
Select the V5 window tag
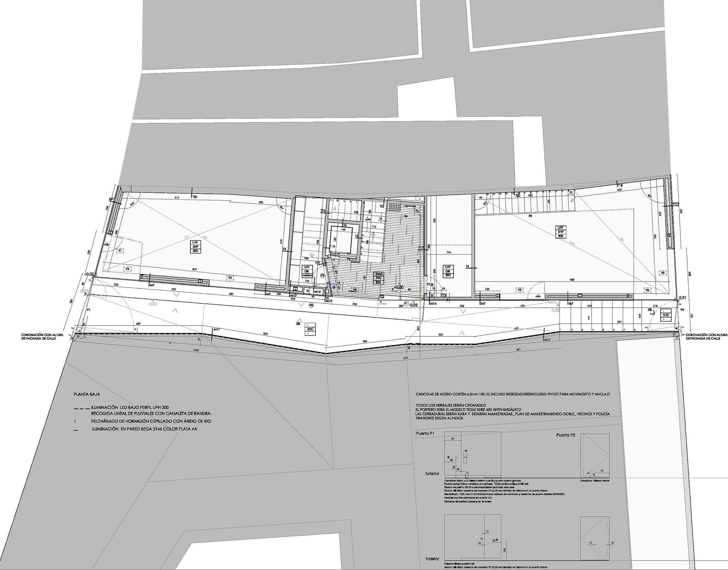click(x=519, y=290)
